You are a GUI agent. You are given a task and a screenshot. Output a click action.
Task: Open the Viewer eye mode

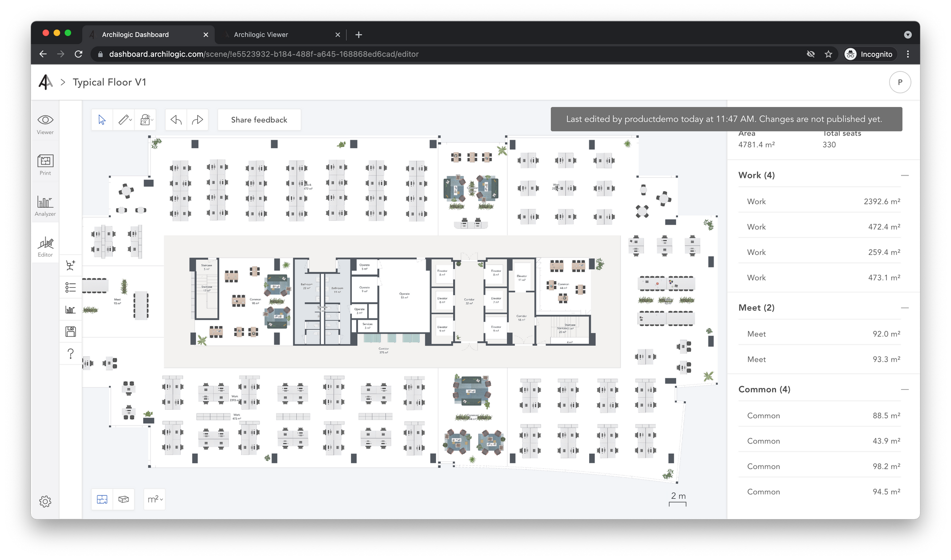[45, 124]
